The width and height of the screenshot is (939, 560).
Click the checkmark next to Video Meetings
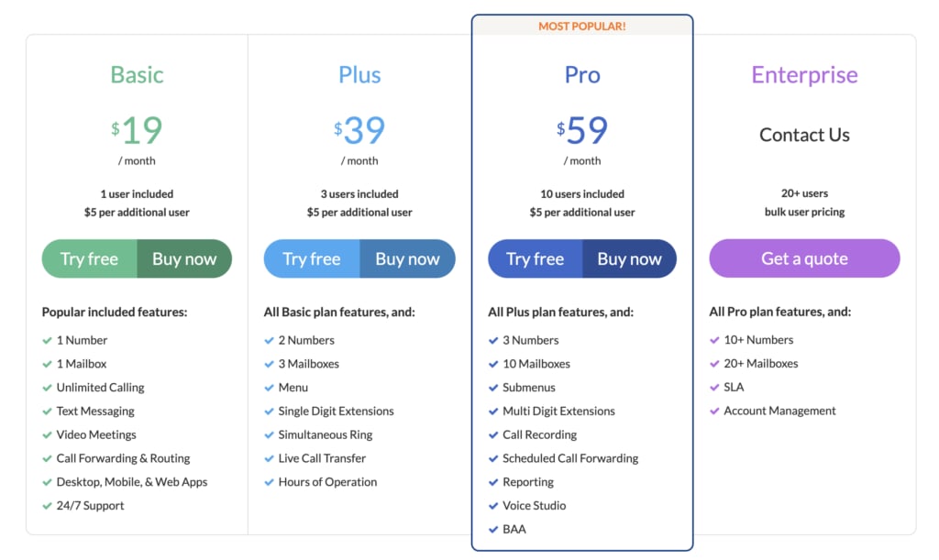pyautogui.click(x=48, y=435)
